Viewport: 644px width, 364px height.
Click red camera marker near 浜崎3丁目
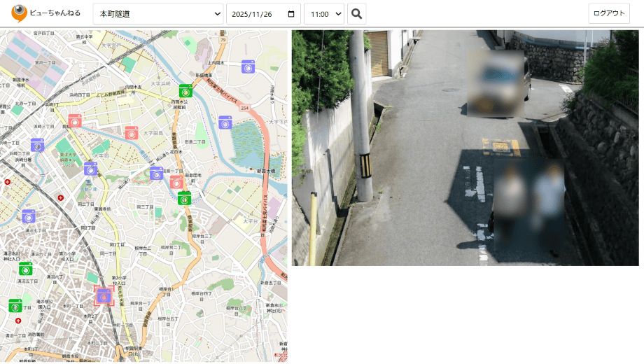(x=75, y=120)
